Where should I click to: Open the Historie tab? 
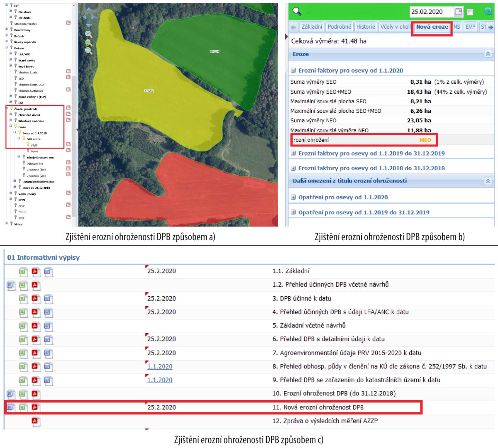(365, 27)
